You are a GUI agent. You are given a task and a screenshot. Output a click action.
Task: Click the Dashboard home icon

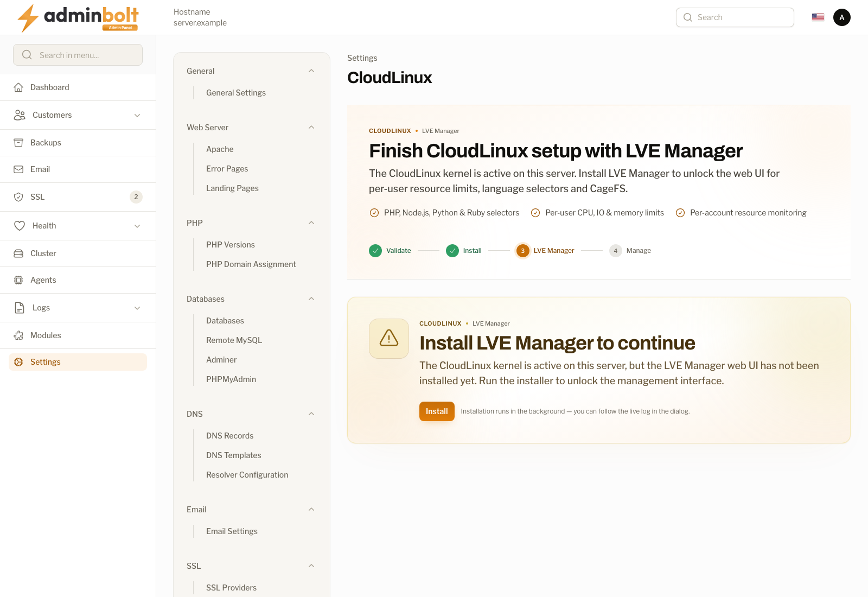pos(18,87)
